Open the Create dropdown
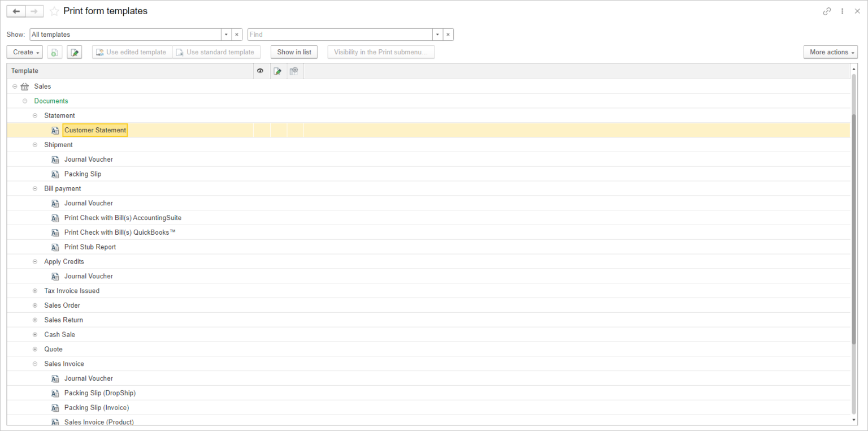Image resolution: width=868 pixels, height=431 pixels. coord(24,51)
